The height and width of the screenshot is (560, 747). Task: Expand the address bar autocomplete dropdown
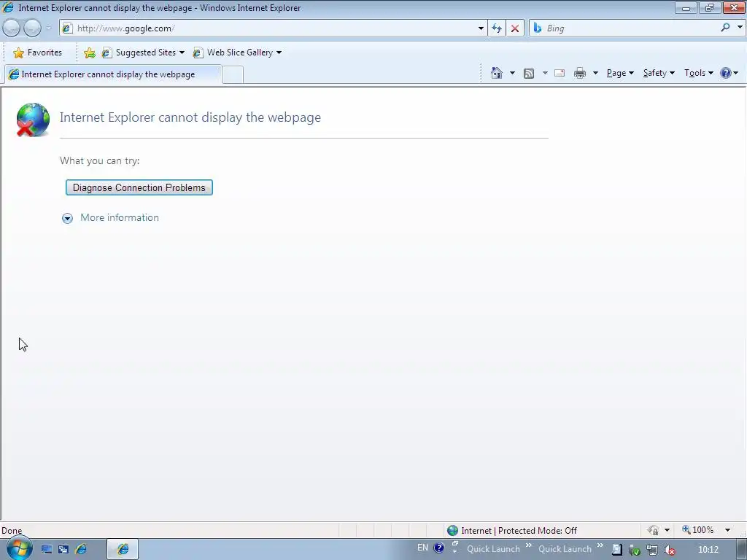481,28
